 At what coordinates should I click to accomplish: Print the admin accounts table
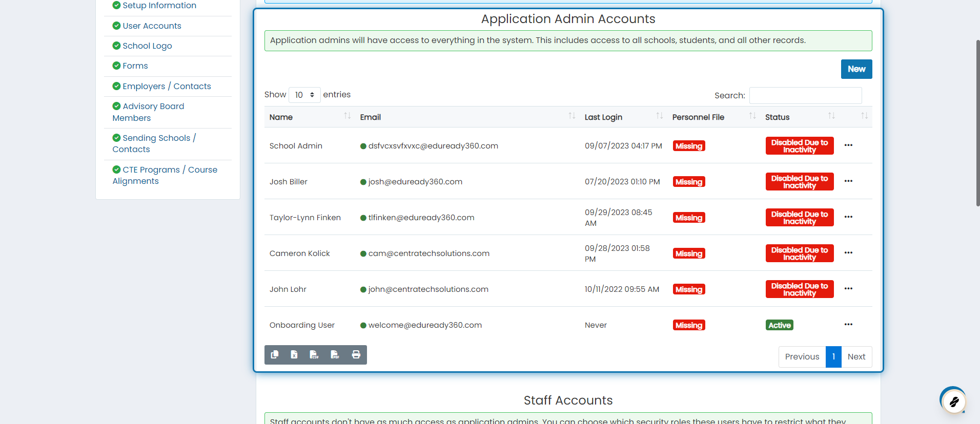click(356, 355)
